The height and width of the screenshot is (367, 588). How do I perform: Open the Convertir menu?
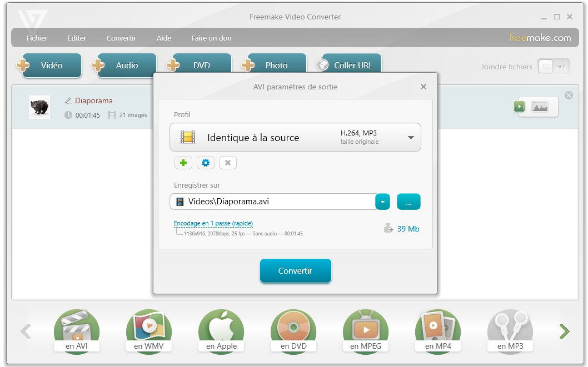pyautogui.click(x=121, y=38)
